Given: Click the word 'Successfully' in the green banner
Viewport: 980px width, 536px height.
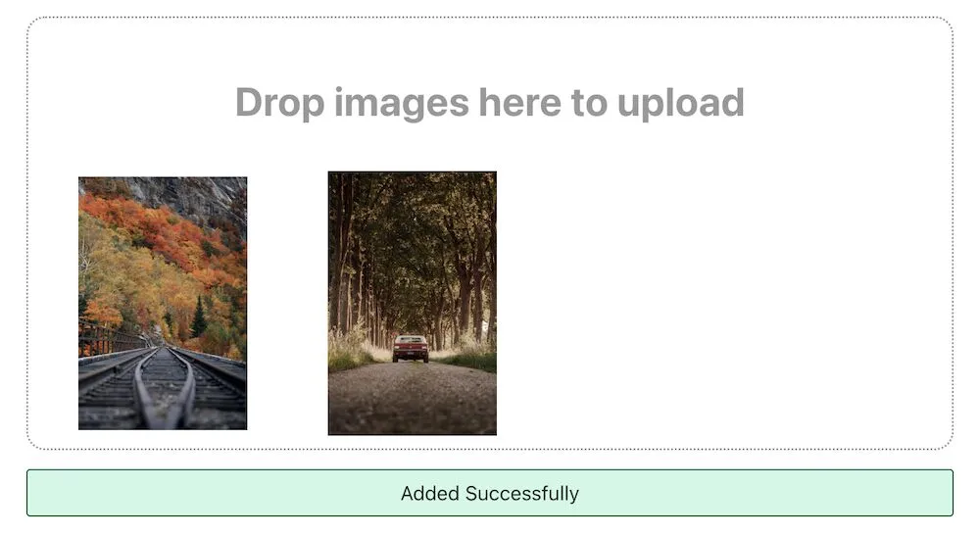Looking at the screenshot, I should click(x=522, y=494).
